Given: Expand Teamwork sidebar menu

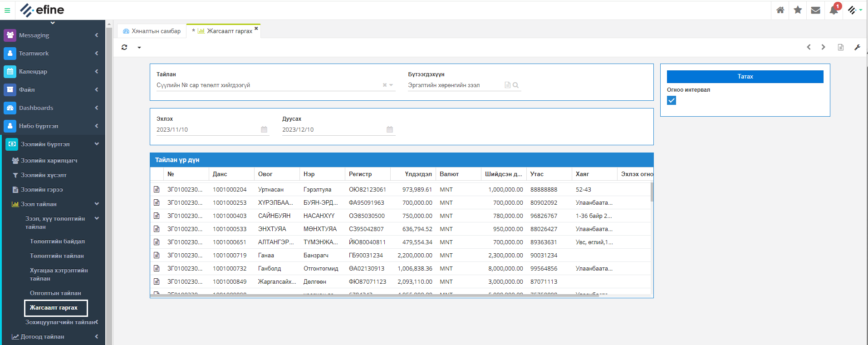Looking at the screenshot, I should (53, 53).
